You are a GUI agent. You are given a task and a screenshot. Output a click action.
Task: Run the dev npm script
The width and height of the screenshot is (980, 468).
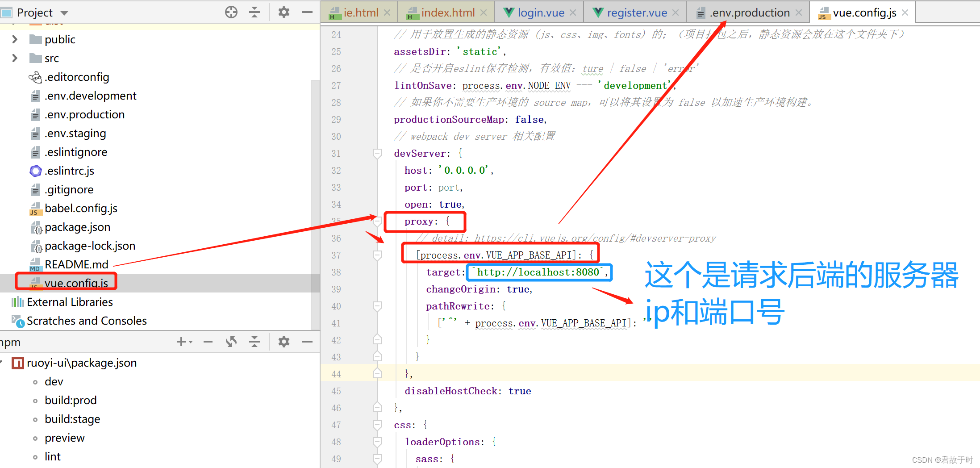tap(54, 381)
